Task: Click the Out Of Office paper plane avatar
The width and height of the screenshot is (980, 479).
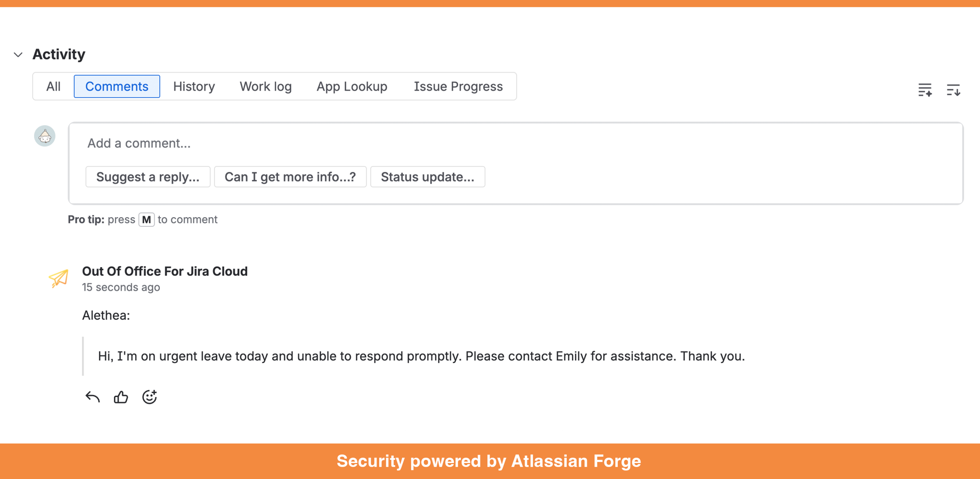Action: pos(59,278)
